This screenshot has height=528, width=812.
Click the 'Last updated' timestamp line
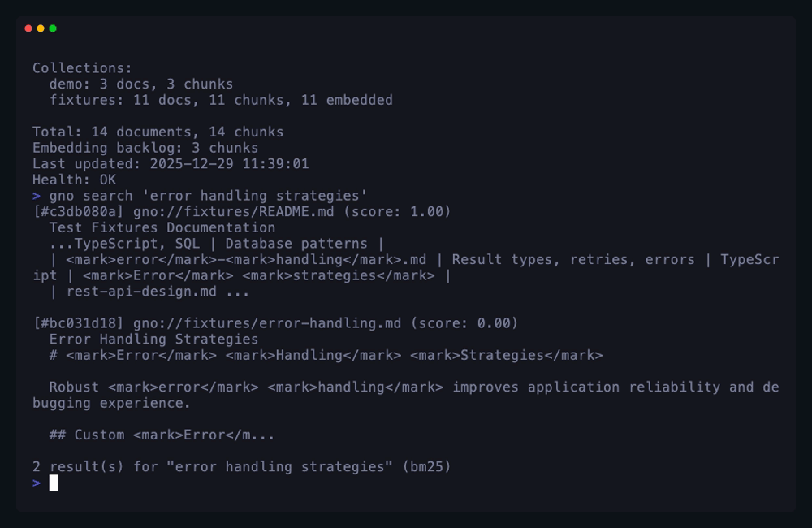coord(171,164)
